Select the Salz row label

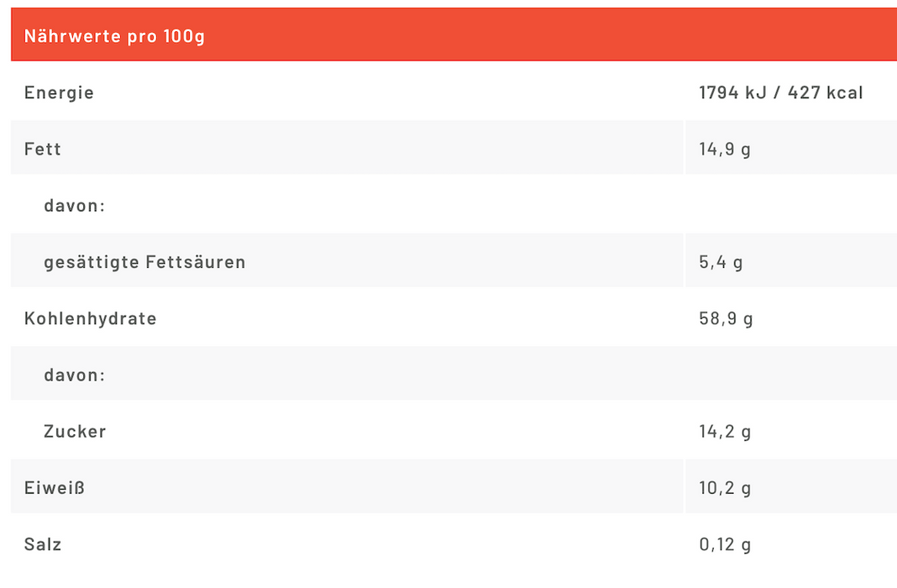(x=43, y=544)
